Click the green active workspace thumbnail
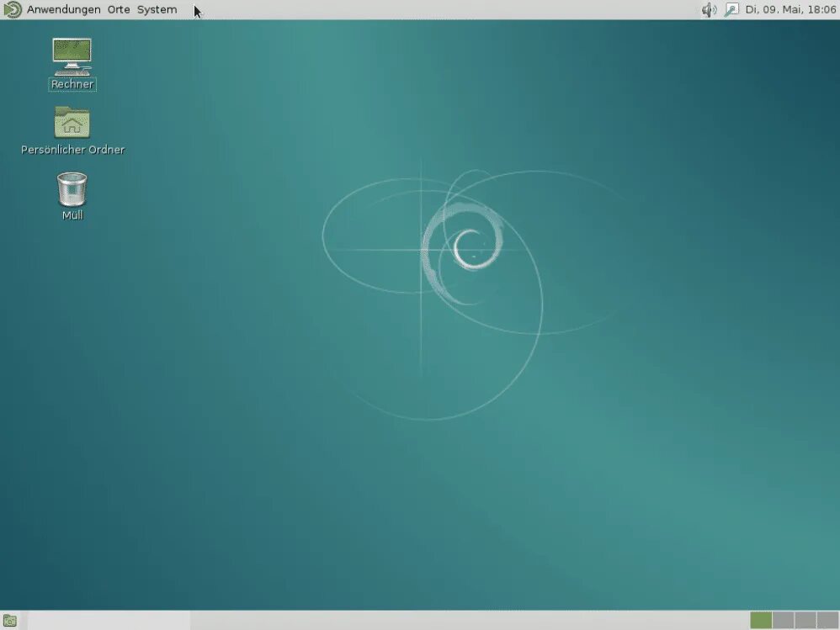840x630 pixels. [761, 620]
